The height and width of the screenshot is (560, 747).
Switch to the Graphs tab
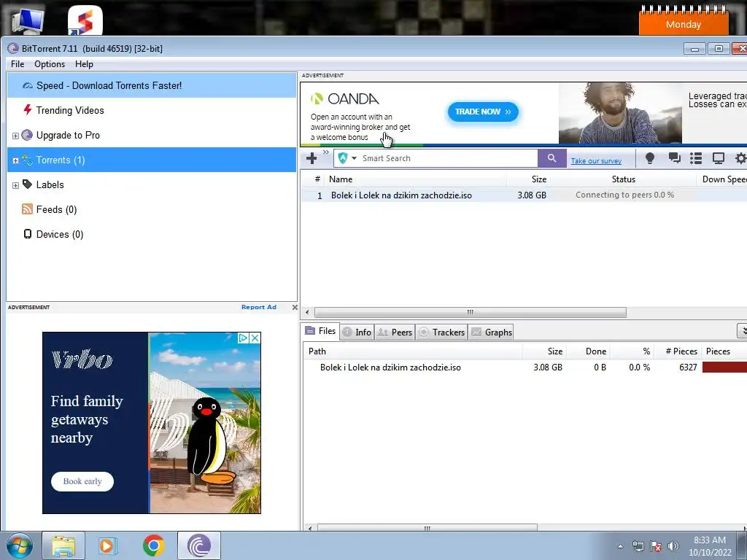[492, 332]
